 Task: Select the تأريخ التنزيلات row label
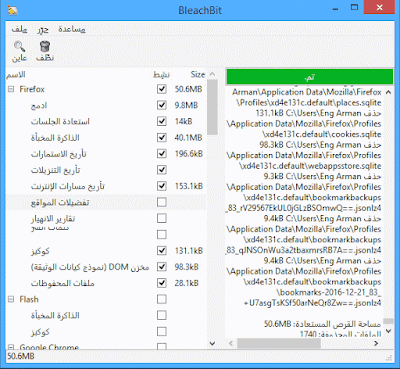pyautogui.click(x=56, y=170)
